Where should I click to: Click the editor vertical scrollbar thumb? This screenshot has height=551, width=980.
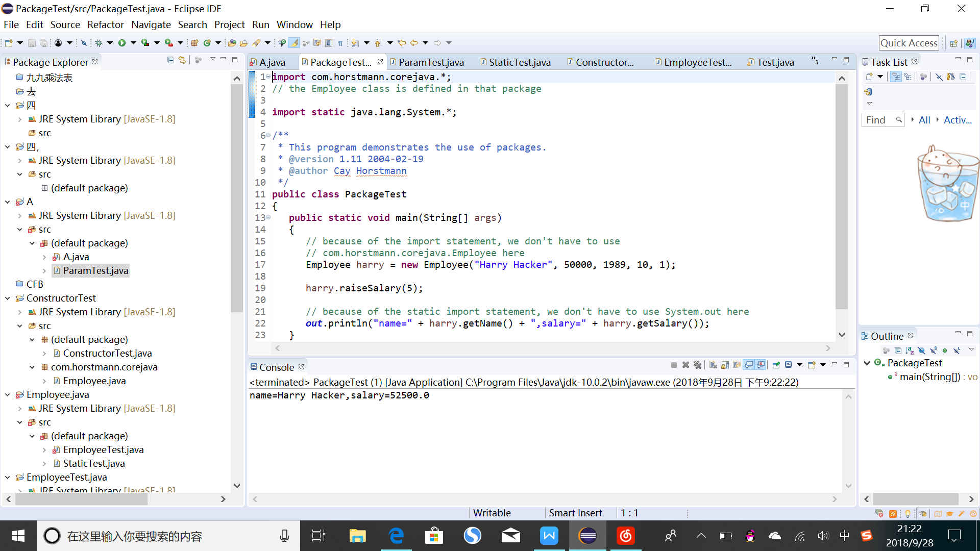pos(841,197)
